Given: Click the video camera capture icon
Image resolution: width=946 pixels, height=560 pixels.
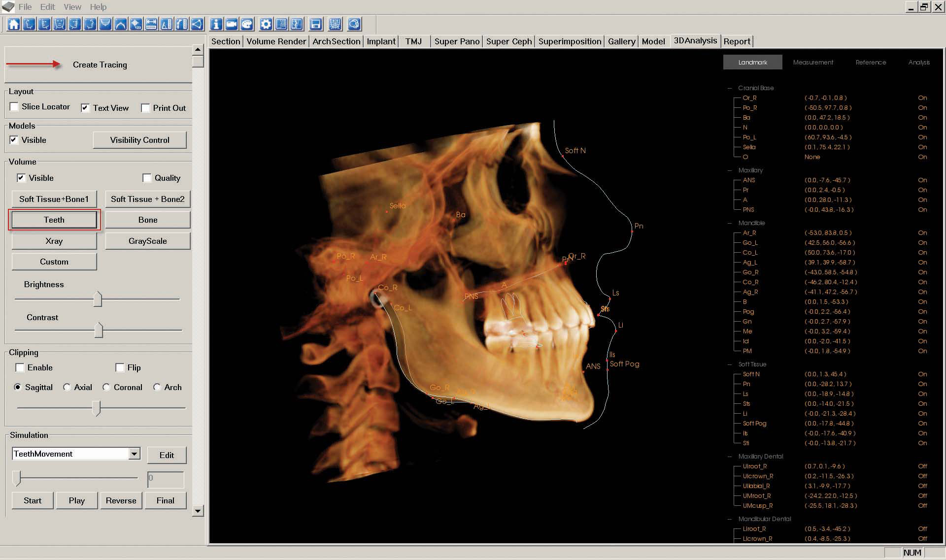Looking at the screenshot, I should coord(232,24).
